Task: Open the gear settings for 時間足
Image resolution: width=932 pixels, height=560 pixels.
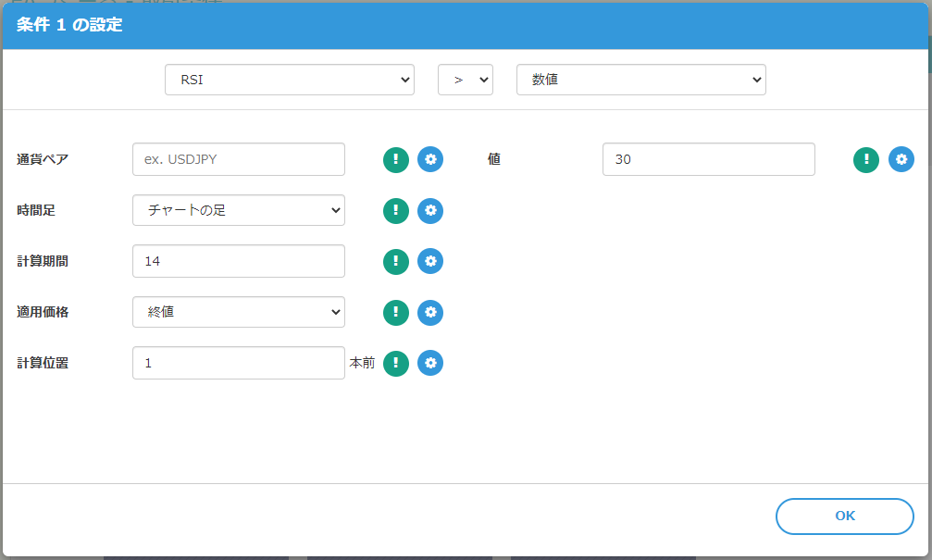Action: point(430,211)
